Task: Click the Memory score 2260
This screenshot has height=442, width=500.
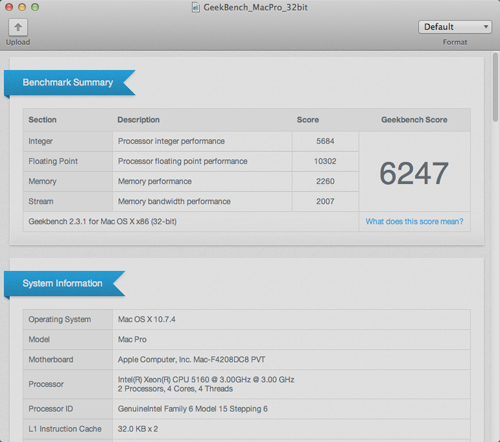Action: (325, 181)
